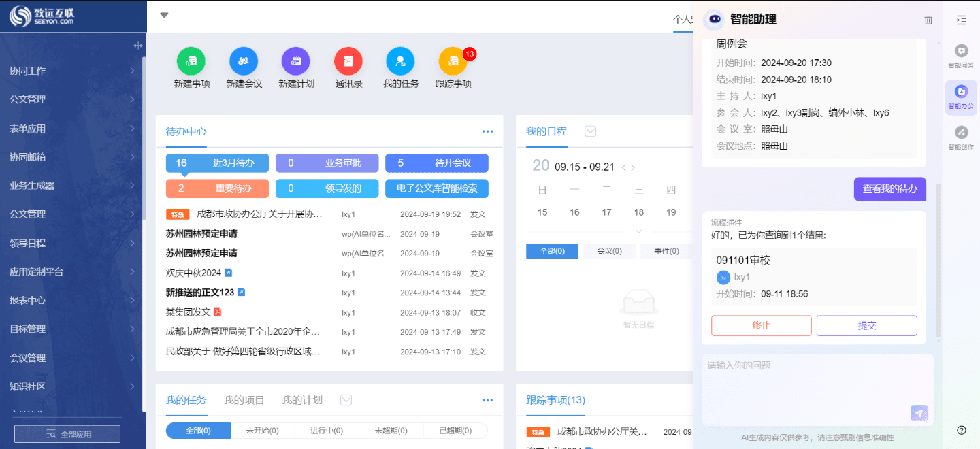This screenshot has width=980, height=449.
Task: Switch to the 我的项目 tab
Action: tap(244, 400)
